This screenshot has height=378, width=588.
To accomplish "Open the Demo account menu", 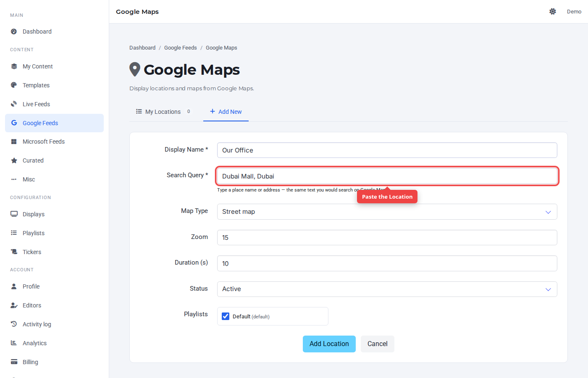I will [x=574, y=11].
